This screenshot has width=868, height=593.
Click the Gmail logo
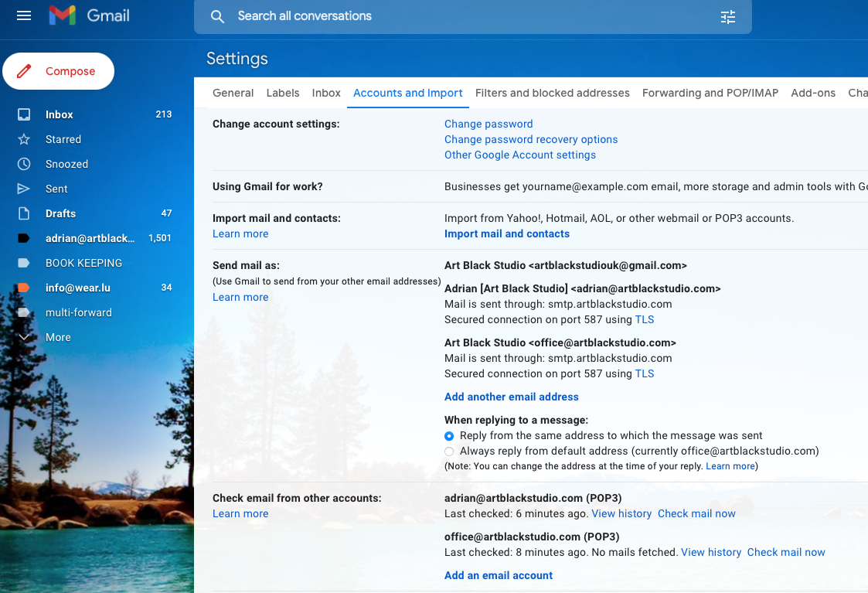point(89,15)
